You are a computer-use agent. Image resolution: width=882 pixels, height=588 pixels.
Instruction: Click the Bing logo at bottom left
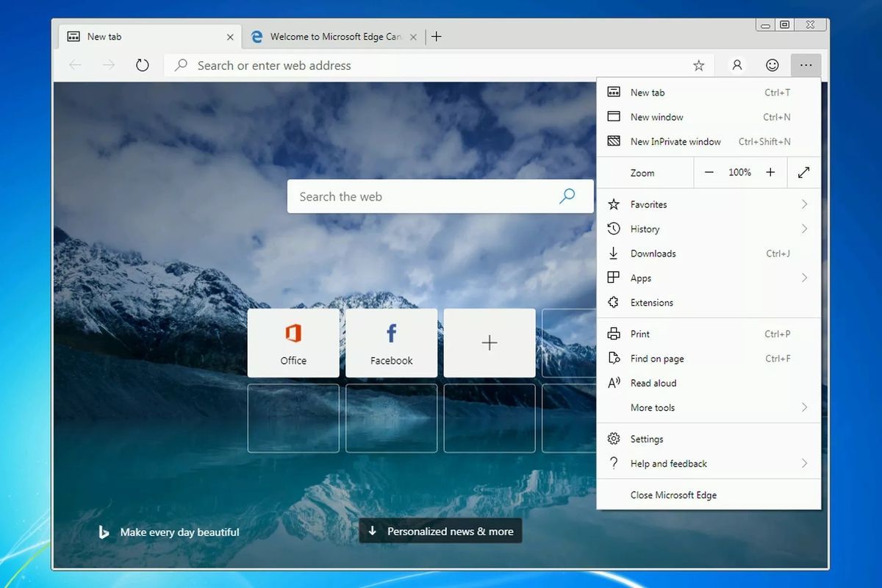point(103,531)
